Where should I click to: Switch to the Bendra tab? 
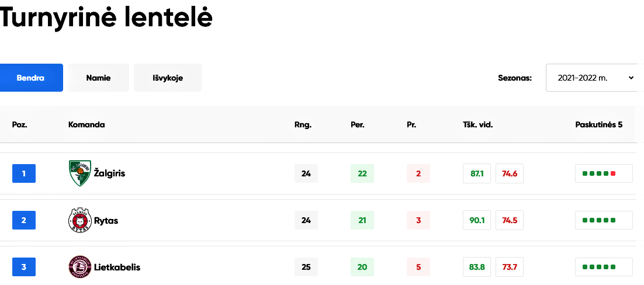(31, 78)
